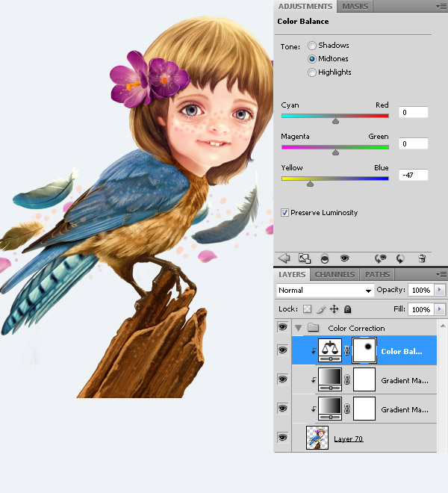This screenshot has width=448, height=493.
Task: Click the lock all padlock icon
Action: [347, 309]
